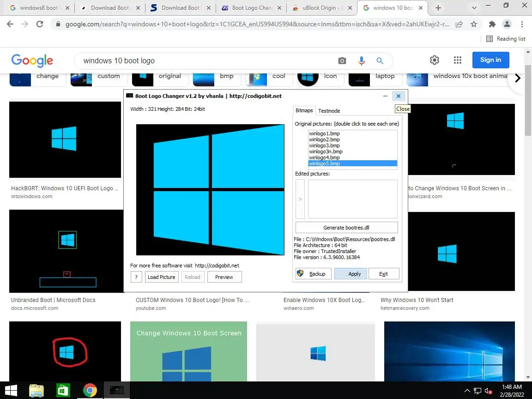Bookmark this page with the star icon
The height and width of the screenshot is (399, 532).
[474, 24]
